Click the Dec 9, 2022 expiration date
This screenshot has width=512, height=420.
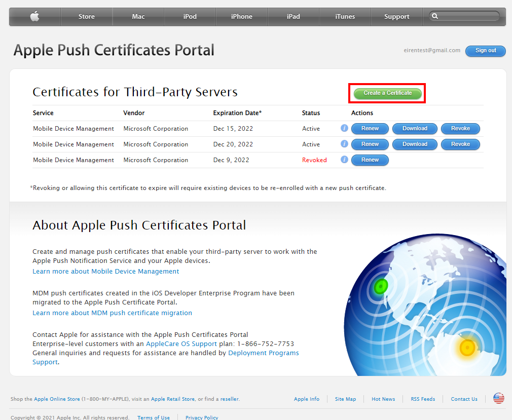(x=231, y=160)
